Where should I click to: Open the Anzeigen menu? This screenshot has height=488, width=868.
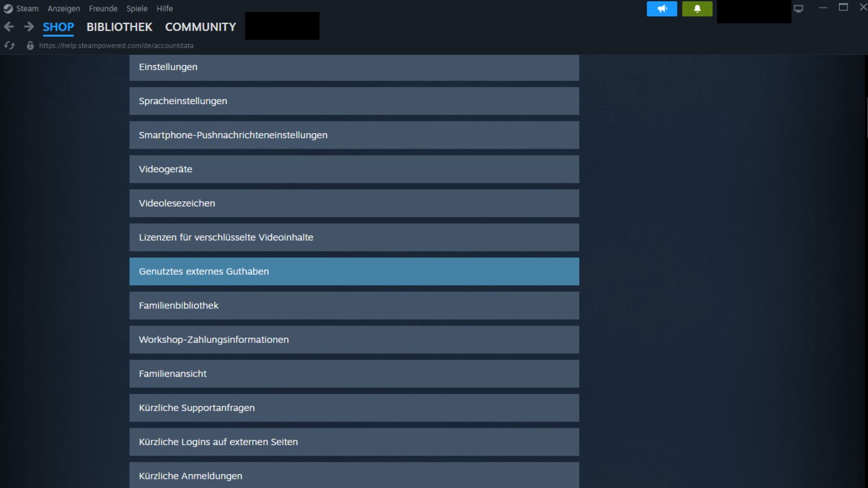(x=63, y=8)
